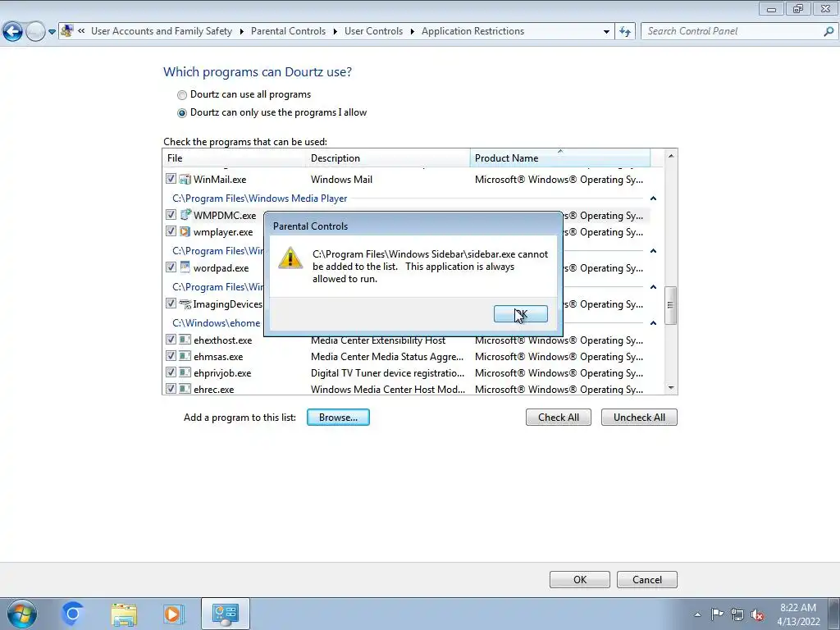Click the ehexthost.exe file icon

click(185, 340)
